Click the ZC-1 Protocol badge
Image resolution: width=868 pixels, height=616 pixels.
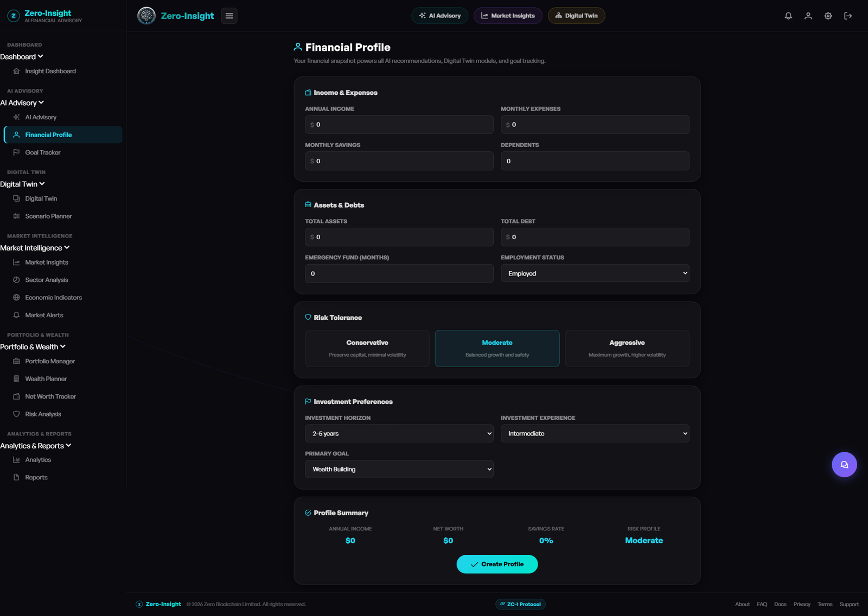520,604
